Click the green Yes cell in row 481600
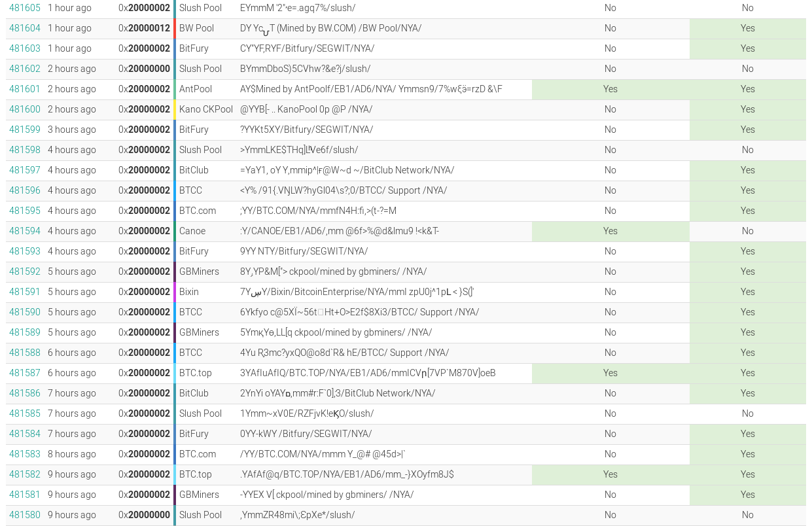 [748, 109]
